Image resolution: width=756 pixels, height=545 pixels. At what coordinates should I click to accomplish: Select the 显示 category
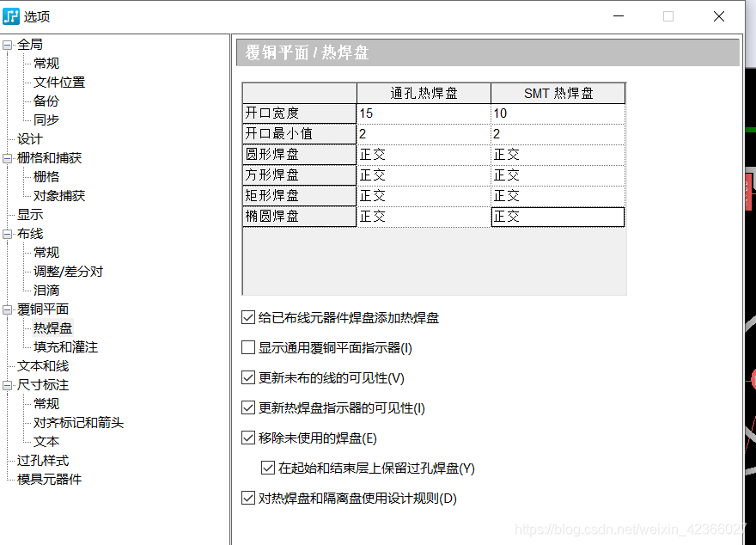[x=30, y=215]
